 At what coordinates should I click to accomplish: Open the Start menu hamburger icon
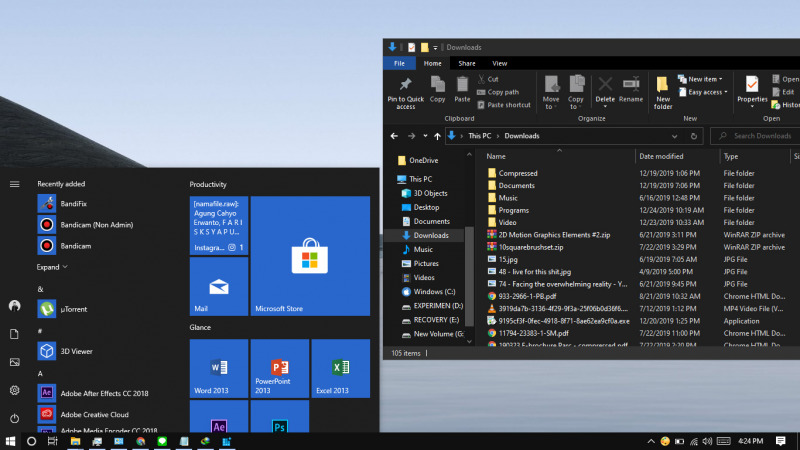coord(14,184)
